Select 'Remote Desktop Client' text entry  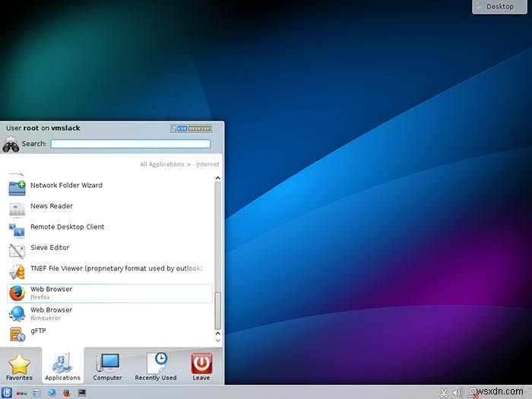pyautogui.click(x=67, y=226)
